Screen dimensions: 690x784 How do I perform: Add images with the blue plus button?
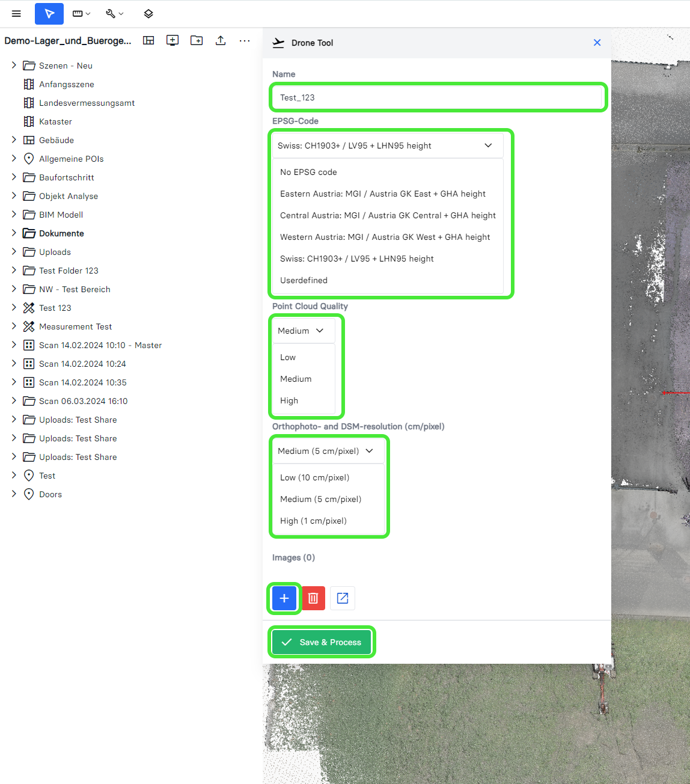coord(284,598)
